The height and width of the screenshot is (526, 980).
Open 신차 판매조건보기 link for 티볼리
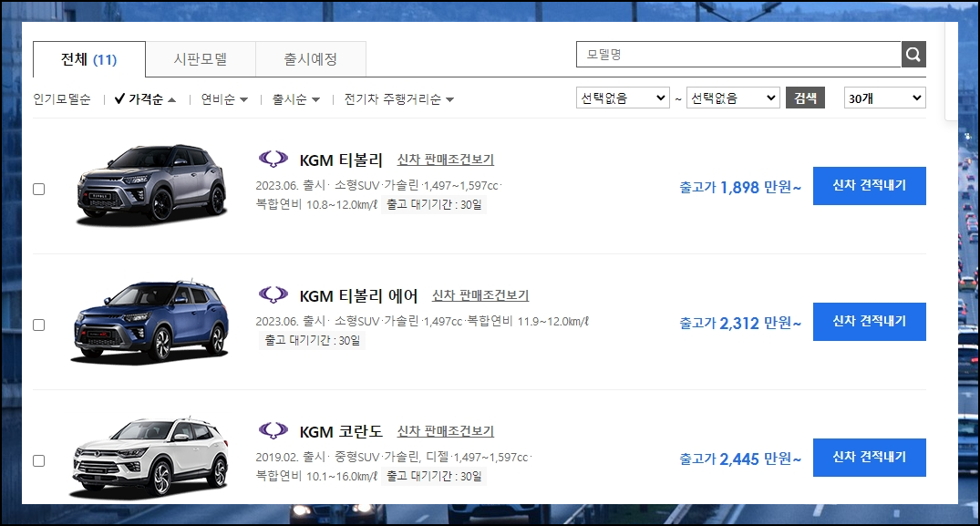(446, 160)
